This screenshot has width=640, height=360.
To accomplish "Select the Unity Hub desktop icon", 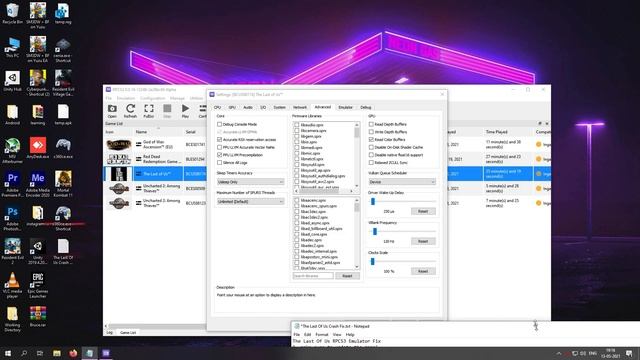I will coord(12,81).
